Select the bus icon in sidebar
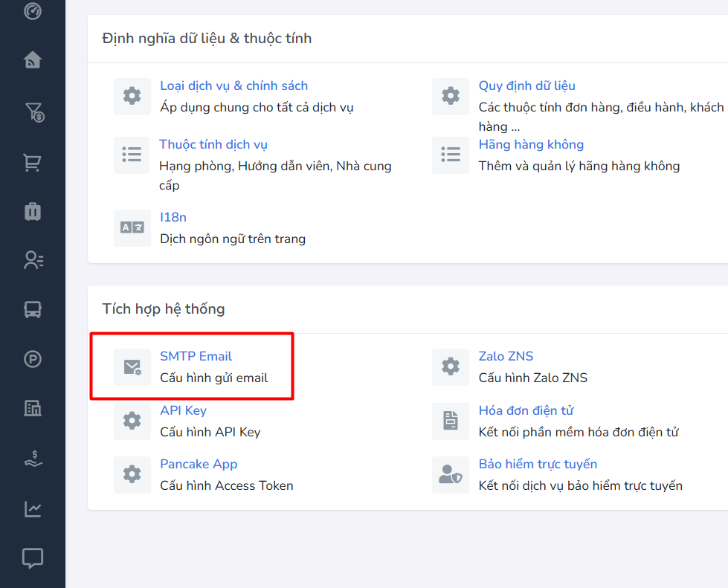Screen dimensions: 728x588 pos(33,309)
